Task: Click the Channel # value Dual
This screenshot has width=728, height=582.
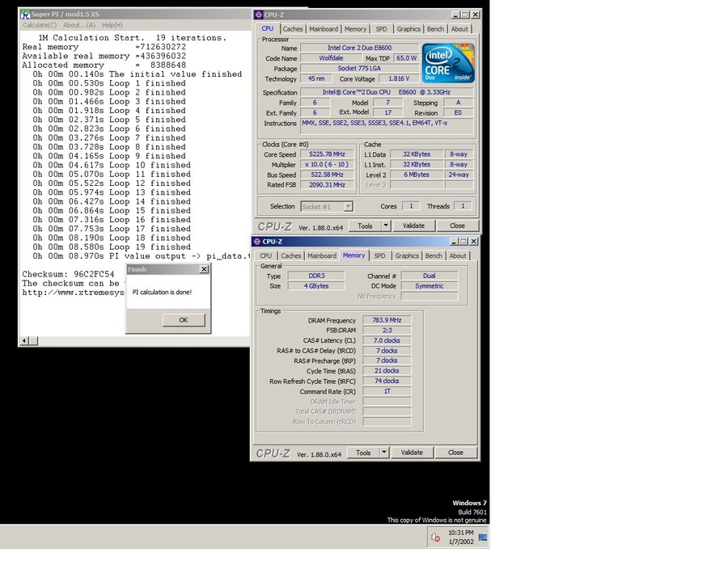Action: click(430, 276)
